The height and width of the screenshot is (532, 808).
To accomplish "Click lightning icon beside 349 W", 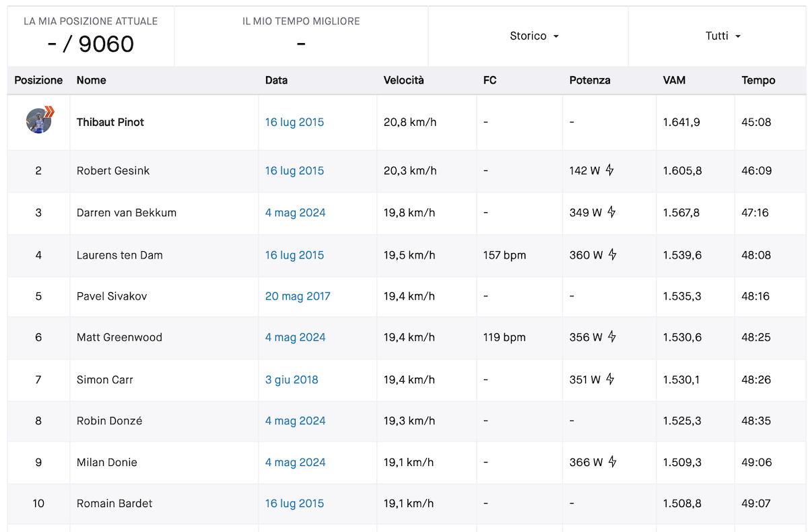I will [612, 213].
